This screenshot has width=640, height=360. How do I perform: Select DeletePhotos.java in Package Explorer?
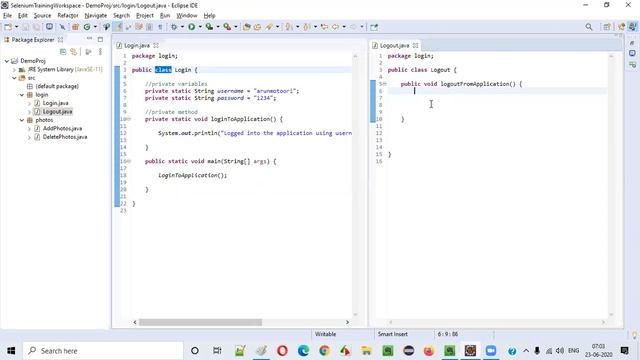pos(65,137)
